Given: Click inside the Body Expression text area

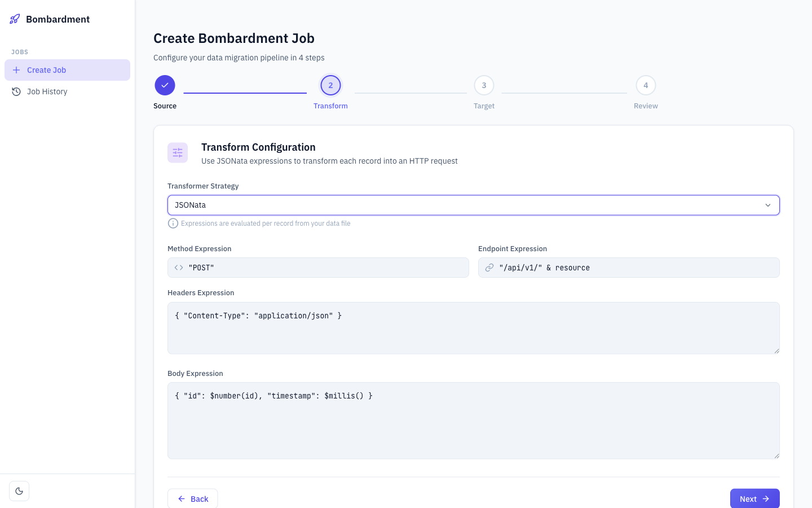Looking at the screenshot, I should [x=473, y=421].
